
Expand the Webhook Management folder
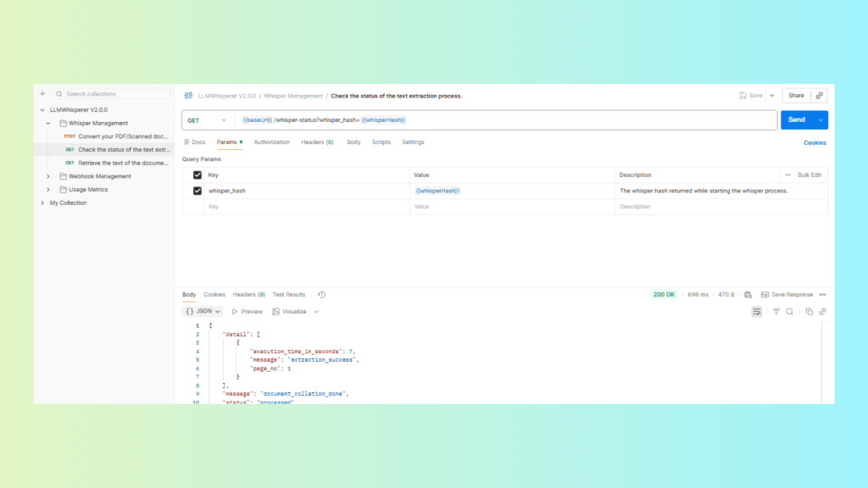[x=48, y=176]
